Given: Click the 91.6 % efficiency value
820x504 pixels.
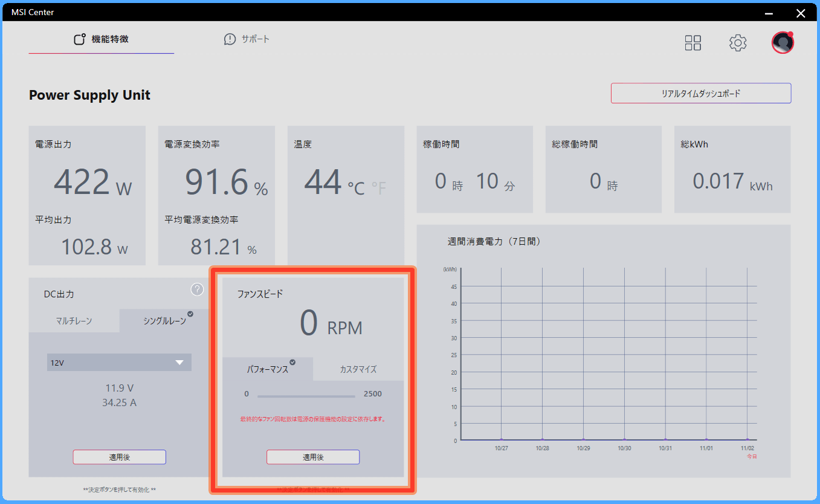Looking at the screenshot, I should tap(226, 183).
